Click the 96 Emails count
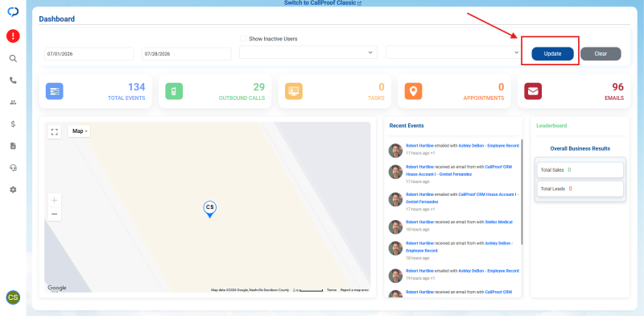Screen dimensions: 644x316 click(617, 87)
